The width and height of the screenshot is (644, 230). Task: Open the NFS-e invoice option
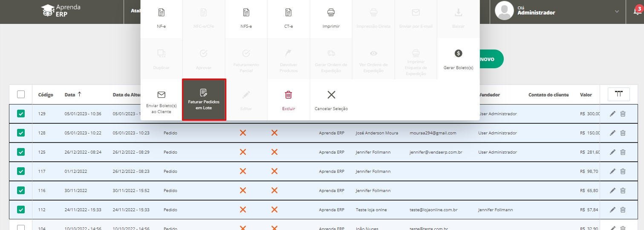246,12
